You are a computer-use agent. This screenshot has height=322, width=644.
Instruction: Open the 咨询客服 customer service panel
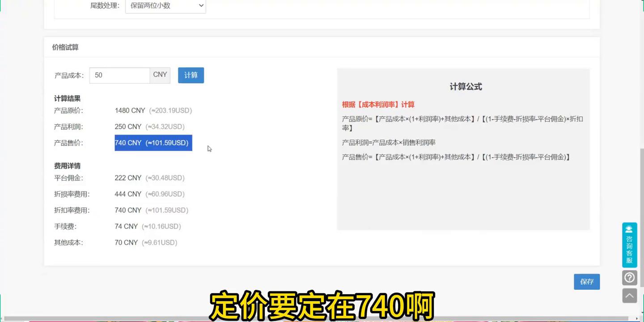pos(629,245)
